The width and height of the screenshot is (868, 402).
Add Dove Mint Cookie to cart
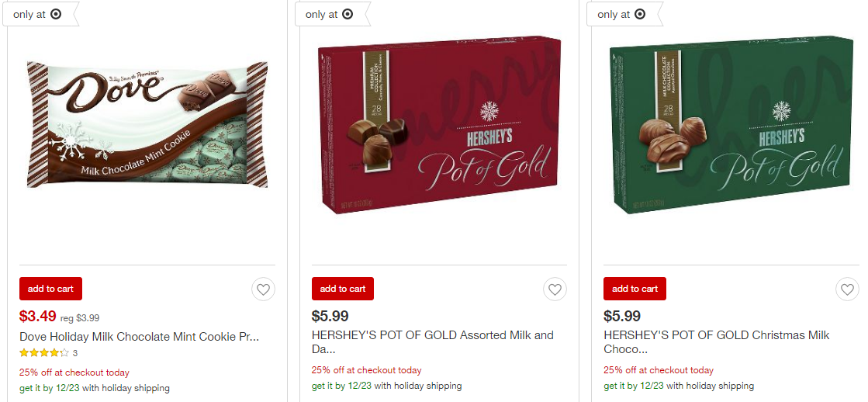50,289
